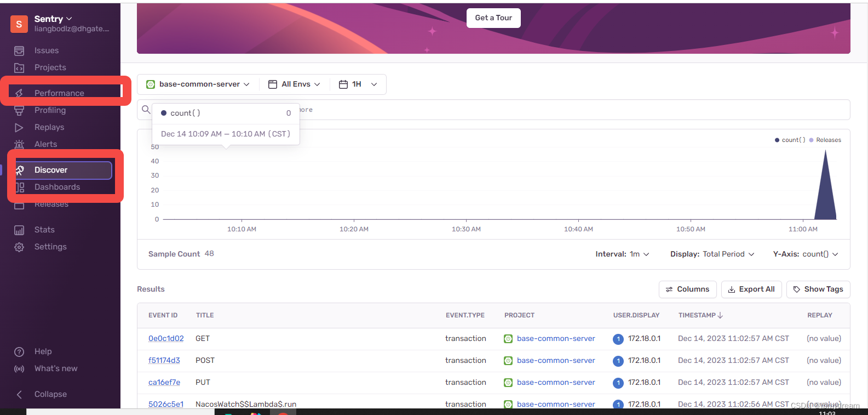Open the 1H time range dropdown
Viewport: 868px width, 415px height.
pyautogui.click(x=358, y=84)
